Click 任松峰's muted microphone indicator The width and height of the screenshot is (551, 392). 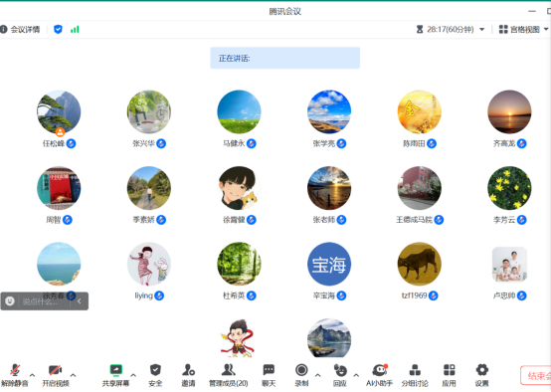71,143
